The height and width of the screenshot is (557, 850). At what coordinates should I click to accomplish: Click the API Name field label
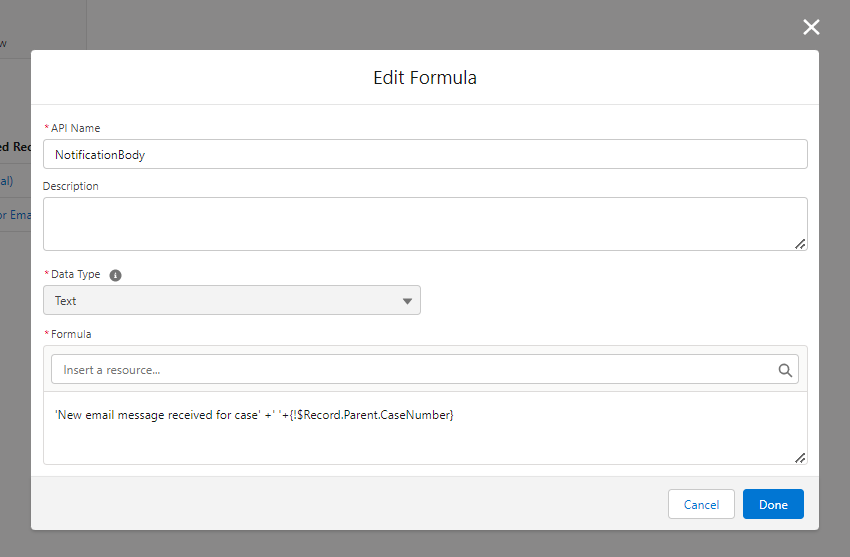[x=75, y=128]
